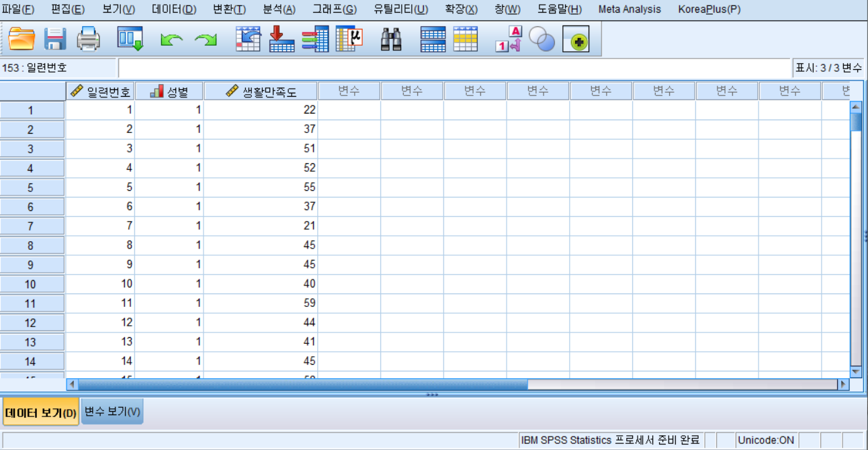This screenshot has width=868, height=450.
Task: Select the 성별 column header
Action: 169,91
